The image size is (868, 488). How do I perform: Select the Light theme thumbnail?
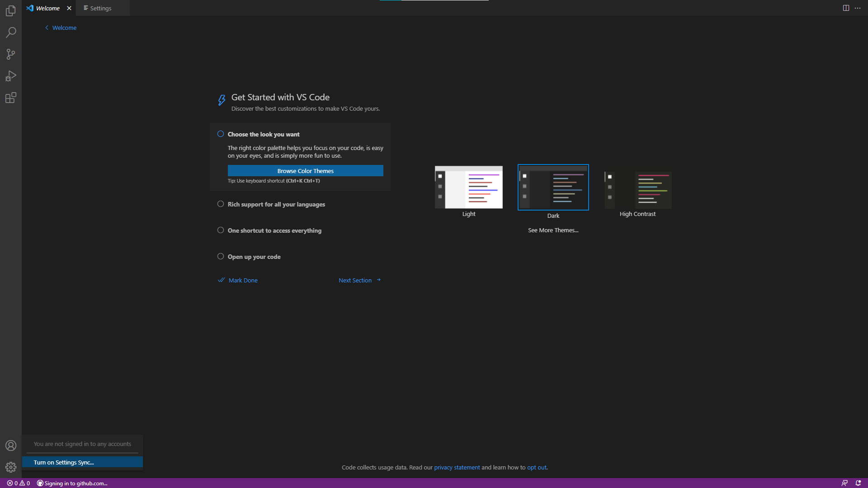[x=469, y=187]
